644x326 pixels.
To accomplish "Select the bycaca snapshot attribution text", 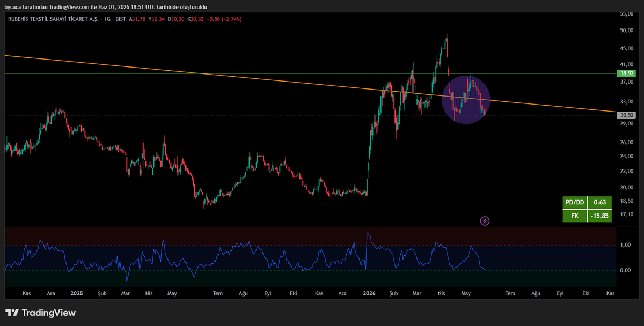I will tap(106, 7).
